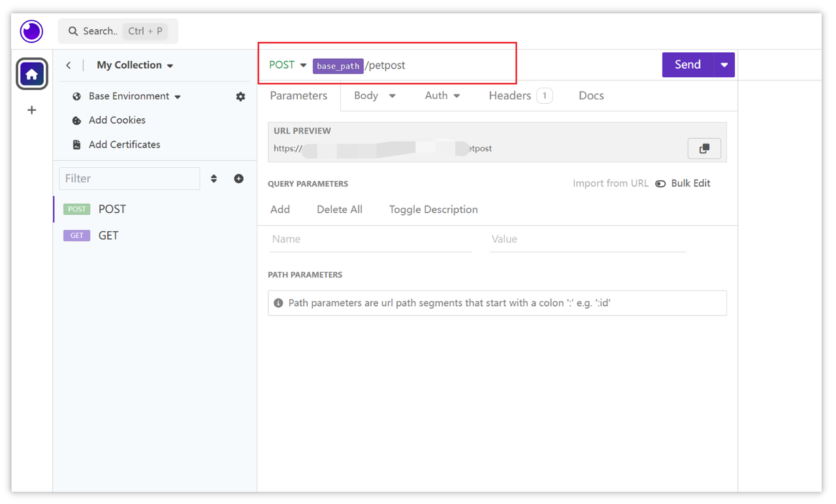836x504 pixels.
Task: Click the search magnifier icon
Action: (x=73, y=31)
